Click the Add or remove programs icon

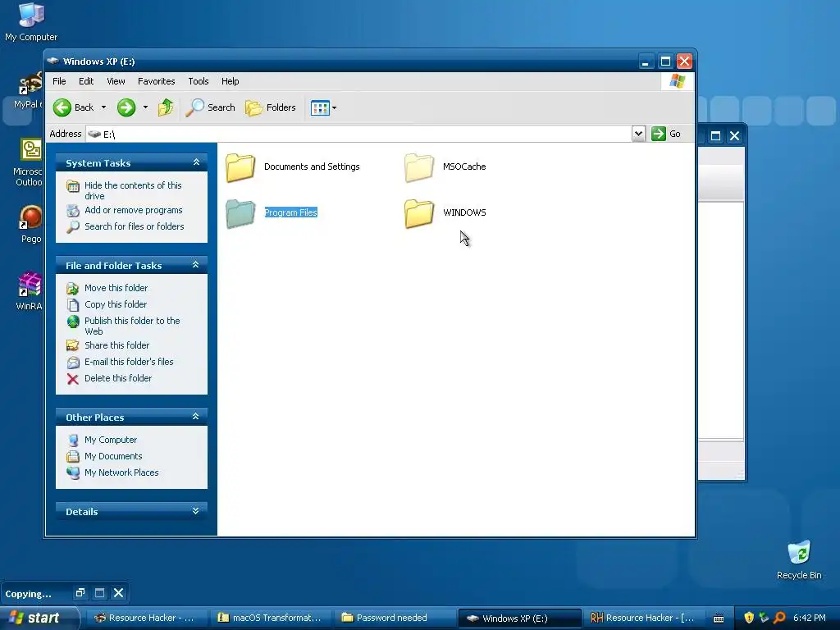[73, 211]
